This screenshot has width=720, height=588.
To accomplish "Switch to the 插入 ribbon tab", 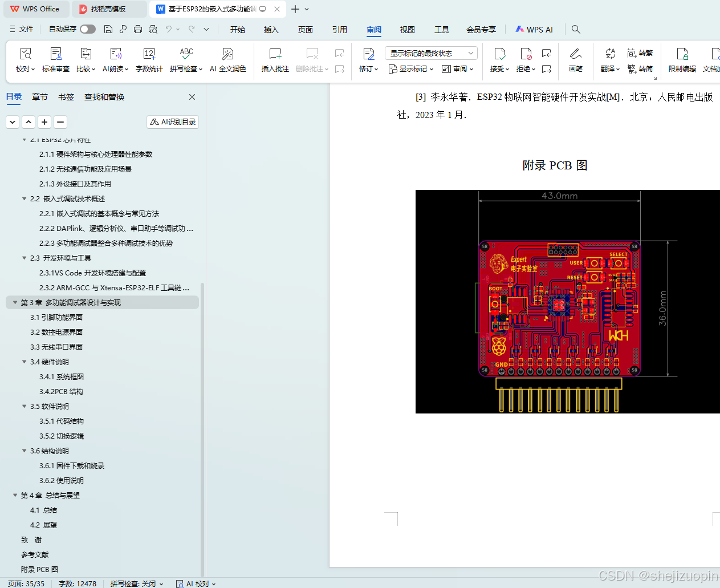I will pyautogui.click(x=271, y=29).
